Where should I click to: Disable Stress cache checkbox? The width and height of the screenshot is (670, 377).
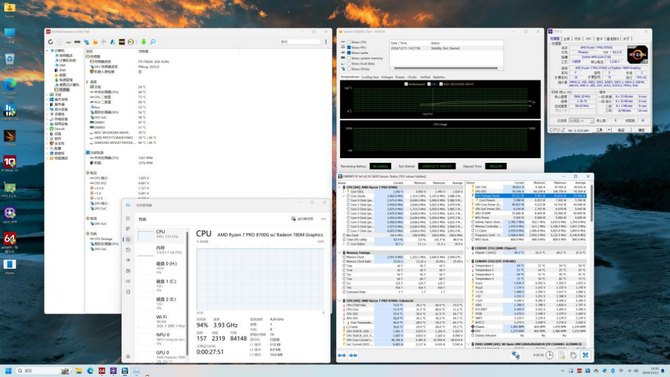coord(349,53)
